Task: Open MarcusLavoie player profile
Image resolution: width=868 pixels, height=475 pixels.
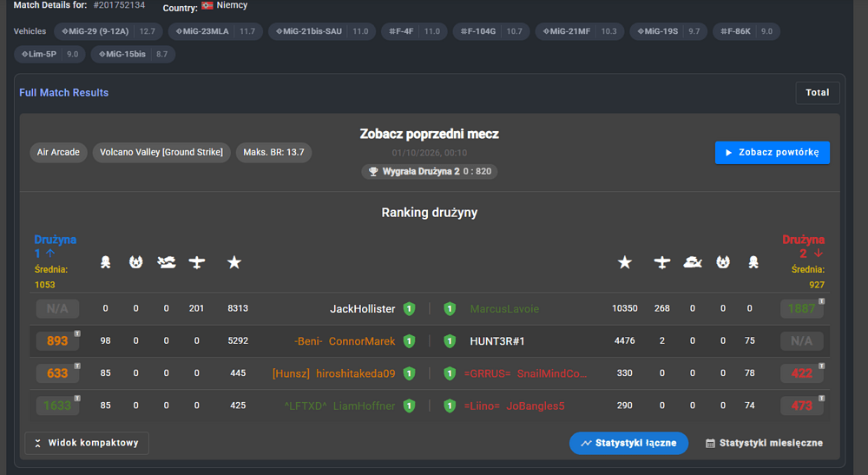Action: 504,309
